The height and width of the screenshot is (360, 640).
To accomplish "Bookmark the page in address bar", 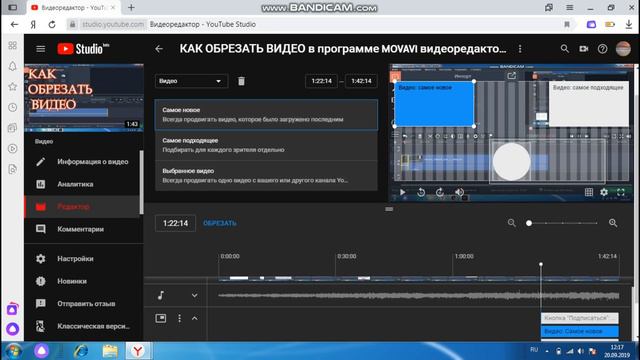I will [x=567, y=24].
